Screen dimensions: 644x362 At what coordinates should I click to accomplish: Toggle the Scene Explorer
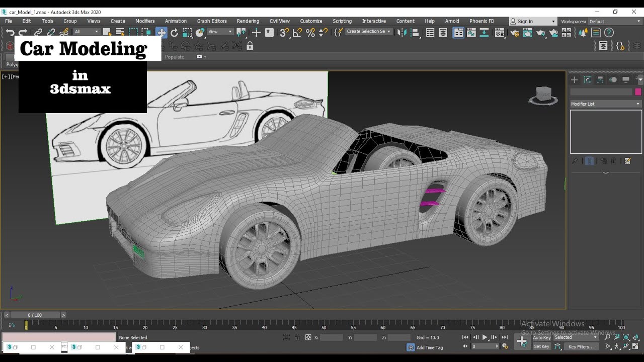point(430,33)
